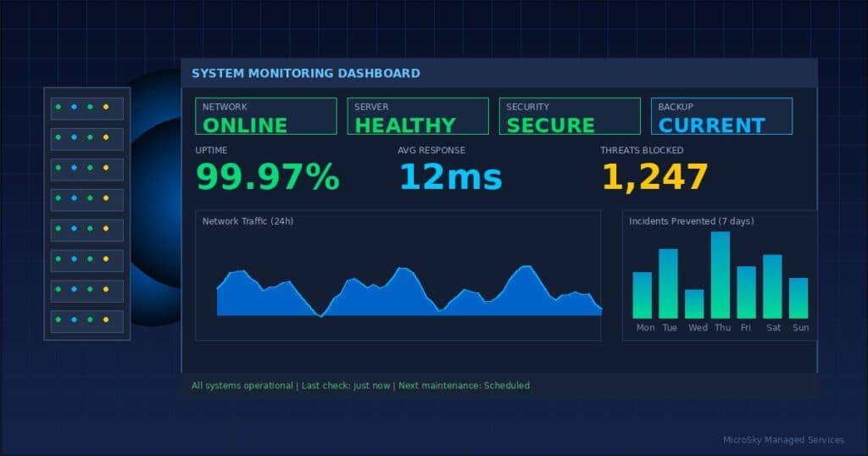Open the SECURITY SECURE status card
This screenshot has height=456, width=868.
pyautogui.click(x=570, y=116)
